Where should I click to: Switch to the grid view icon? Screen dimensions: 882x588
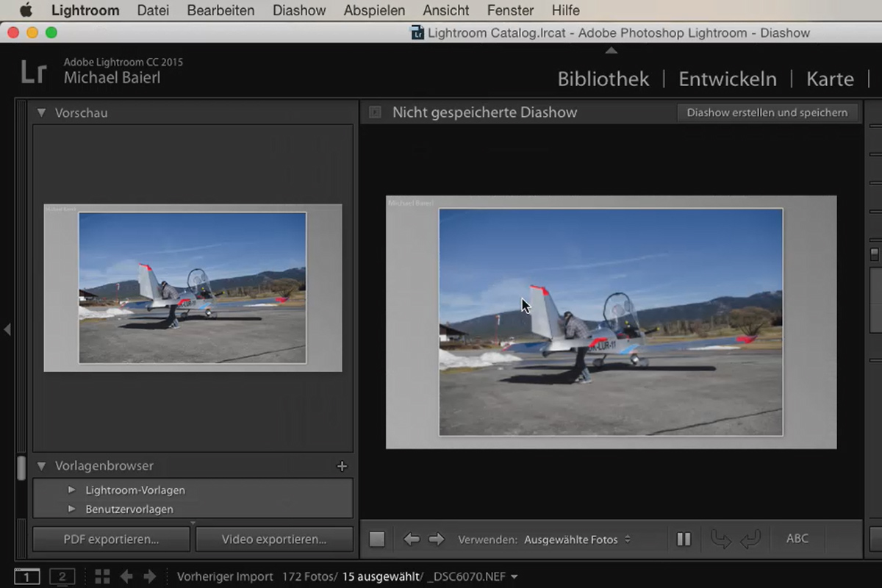pos(102,577)
